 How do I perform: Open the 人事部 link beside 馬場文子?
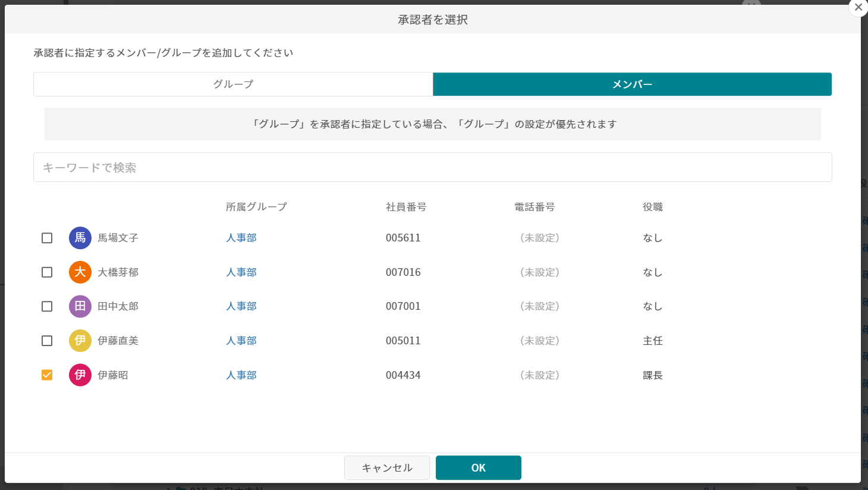coord(241,238)
